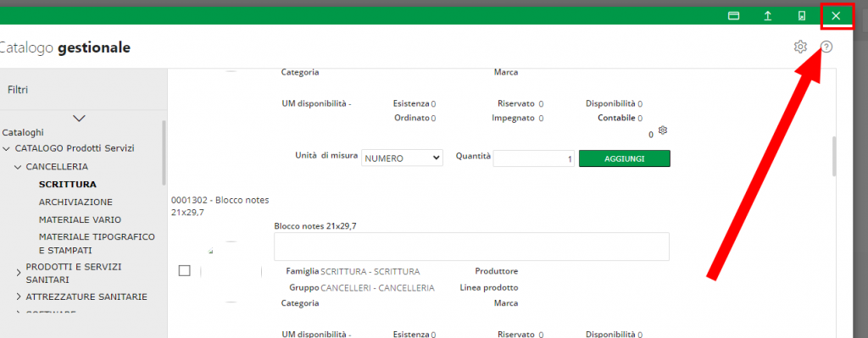
Task: Click the Cataloghi heading in sidebar
Action: pyautogui.click(x=23, y=132)
